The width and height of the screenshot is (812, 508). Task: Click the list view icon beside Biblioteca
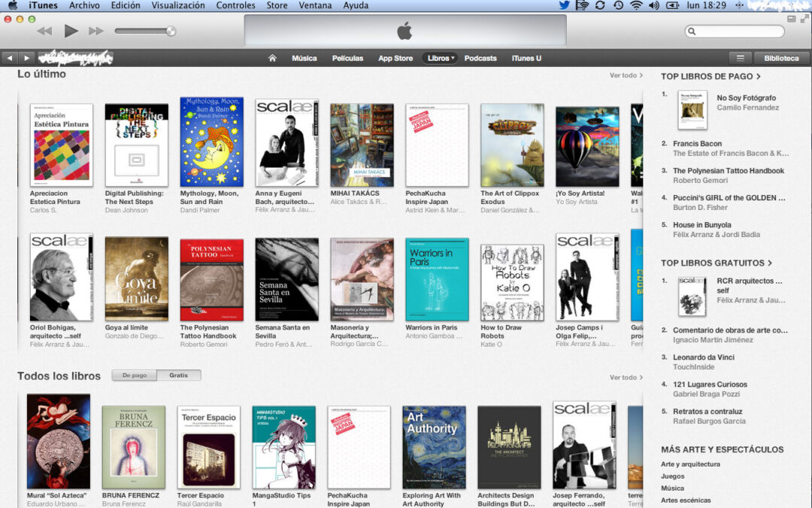click(741, 57)
